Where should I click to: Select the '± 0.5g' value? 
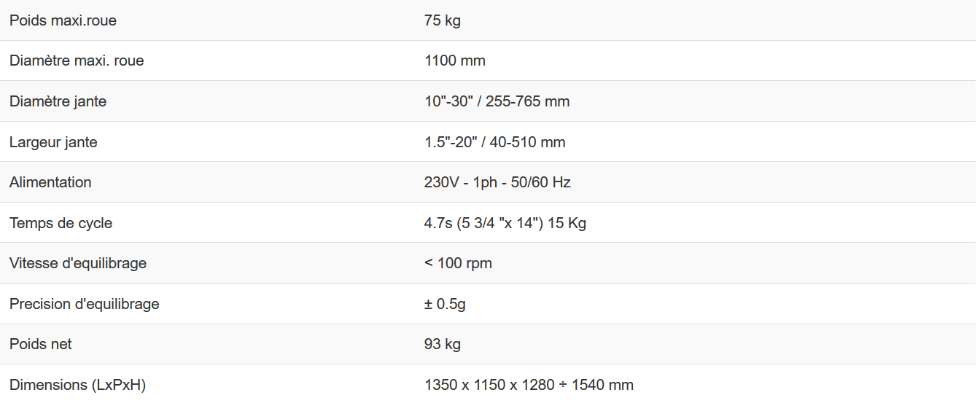[x=445, y=304]
